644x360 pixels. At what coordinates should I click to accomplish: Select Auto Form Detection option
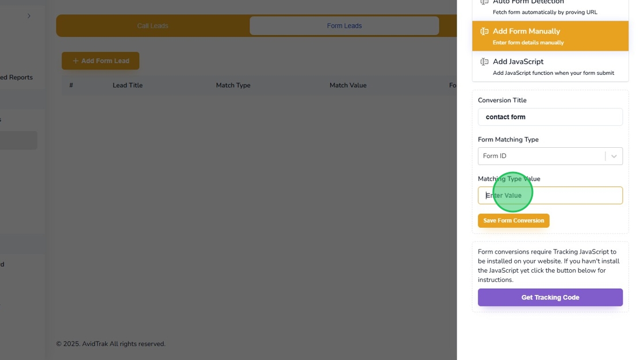550,9
